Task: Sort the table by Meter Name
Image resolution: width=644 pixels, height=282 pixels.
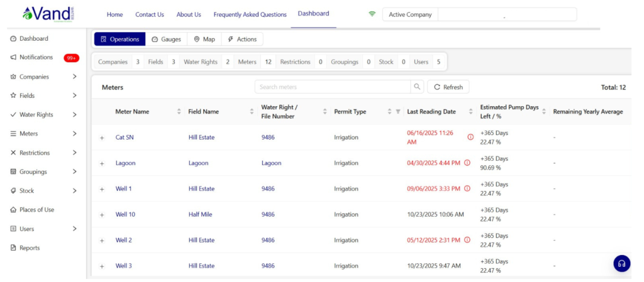Action: pyautogui.click(x=179, y=112)
